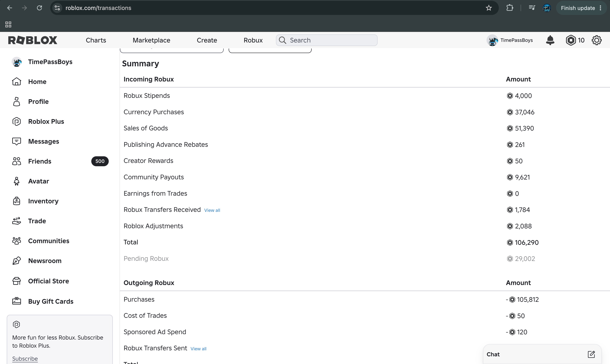Click Finish update button in Chrome

pyautogui.click(x=578, y=8)
